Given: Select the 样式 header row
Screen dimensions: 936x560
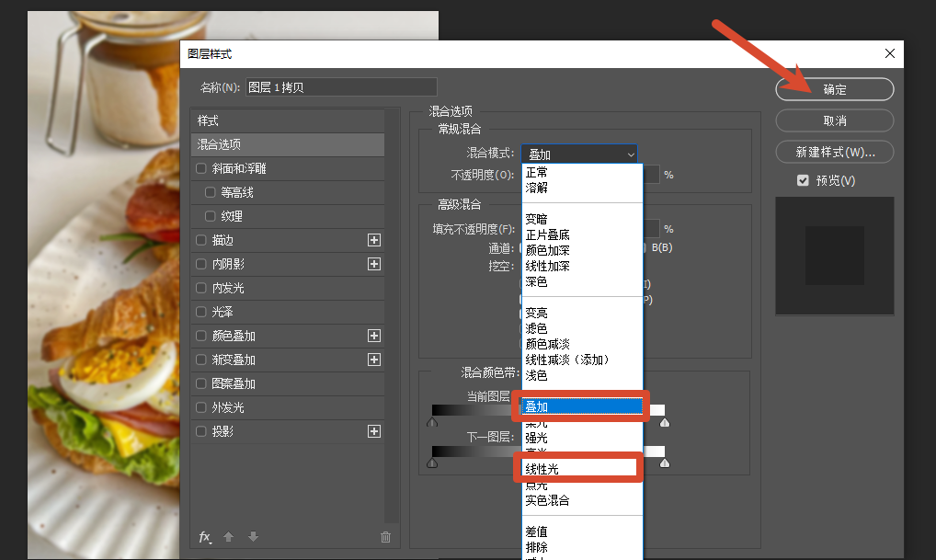Looking at the screenshot, I should (288, 120).
